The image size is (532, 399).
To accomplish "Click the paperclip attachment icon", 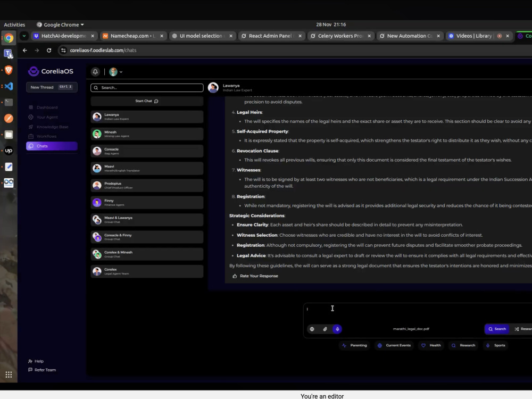I will pos(325,329).
